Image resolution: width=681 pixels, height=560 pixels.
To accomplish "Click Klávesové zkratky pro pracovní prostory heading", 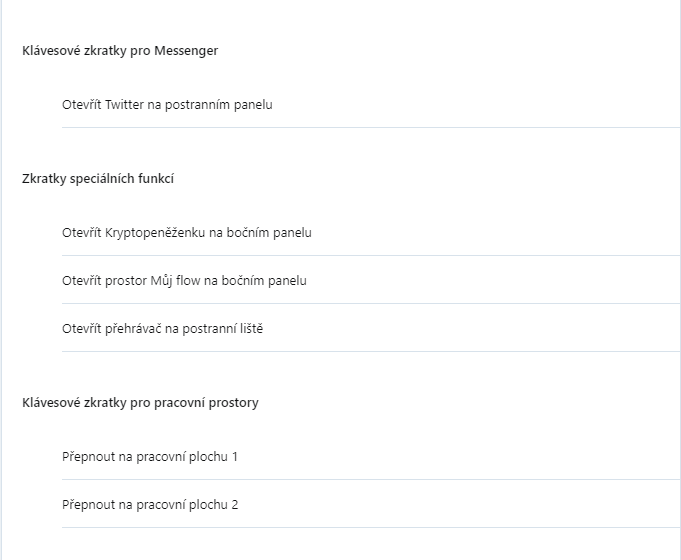I will (140, 402).
